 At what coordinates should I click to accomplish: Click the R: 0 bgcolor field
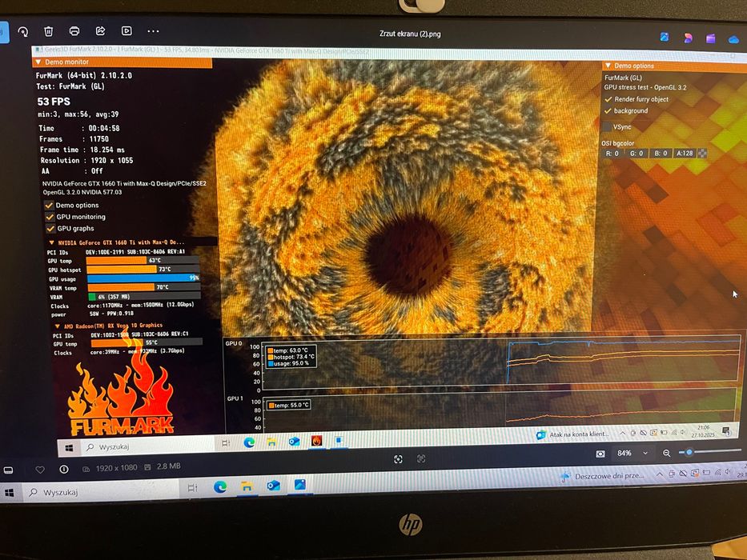pyautogui.click(x=612, y=154)
